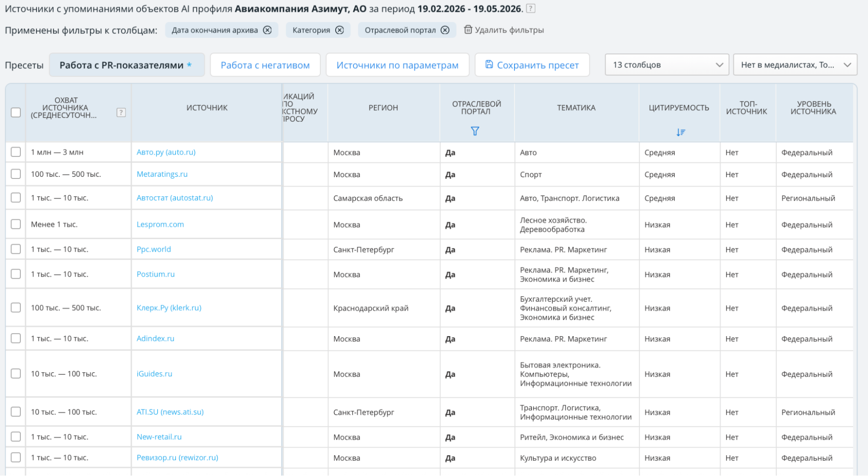Check the Adindex.ru row checkbox
The height and width of the screenshot is (476, 868).
[x=16, y=338]
